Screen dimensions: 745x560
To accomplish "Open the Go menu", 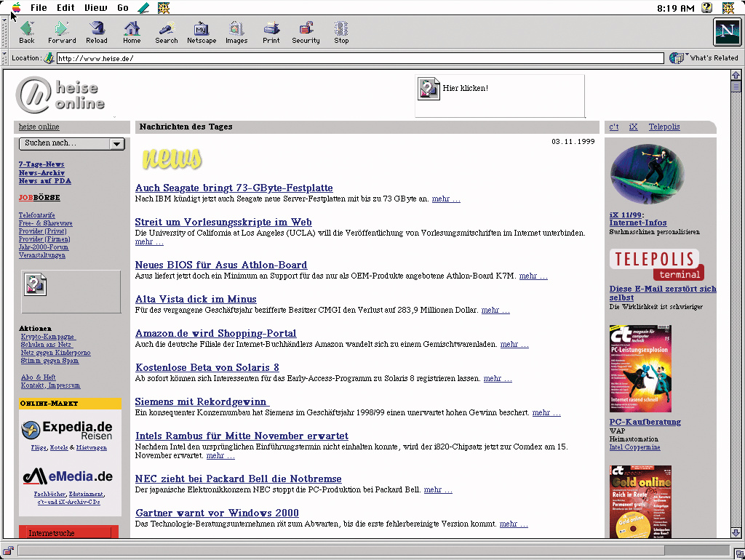I will 123,8.
